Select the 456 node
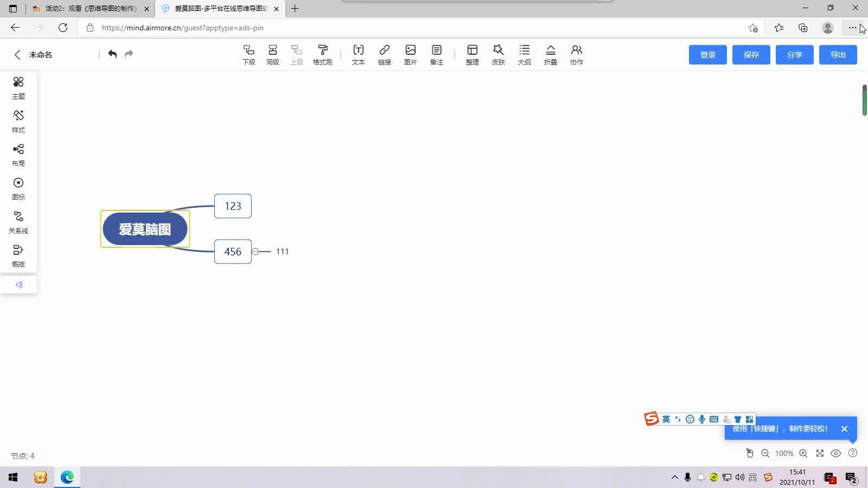The image size is (868, 488). coord(233,252)
